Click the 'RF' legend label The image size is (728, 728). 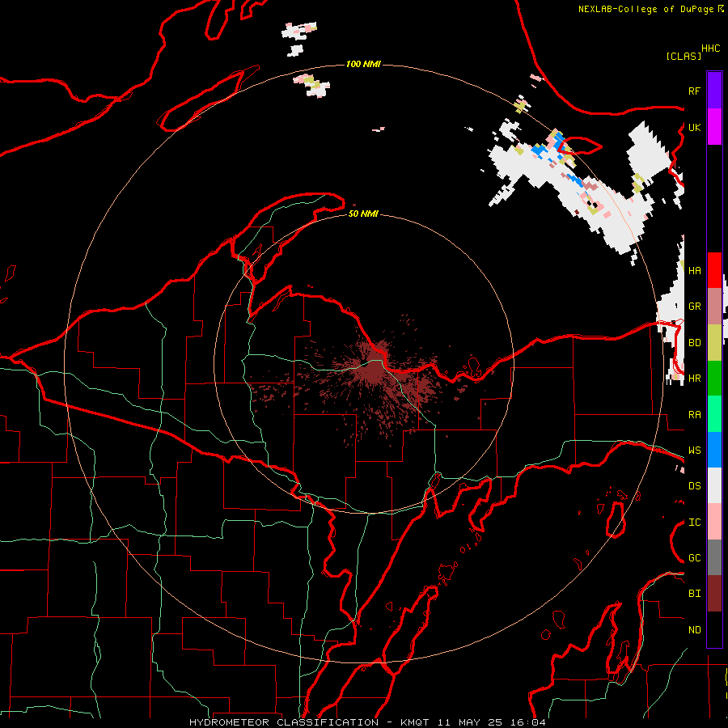694,91
